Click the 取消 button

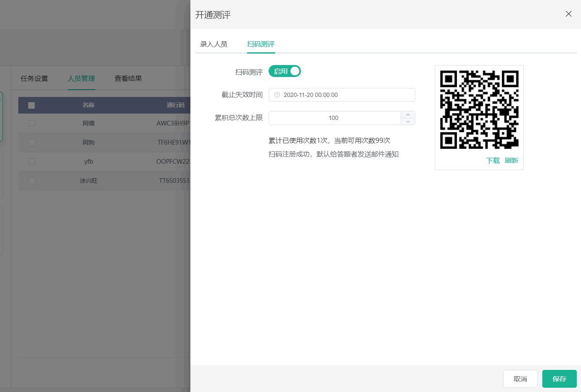coord(520,379)
